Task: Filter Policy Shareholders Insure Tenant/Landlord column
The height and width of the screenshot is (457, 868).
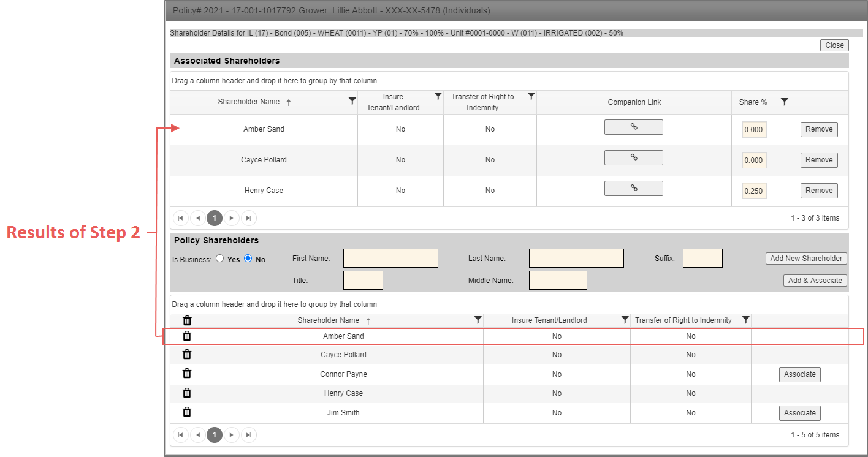Action: tap(625, 320)
